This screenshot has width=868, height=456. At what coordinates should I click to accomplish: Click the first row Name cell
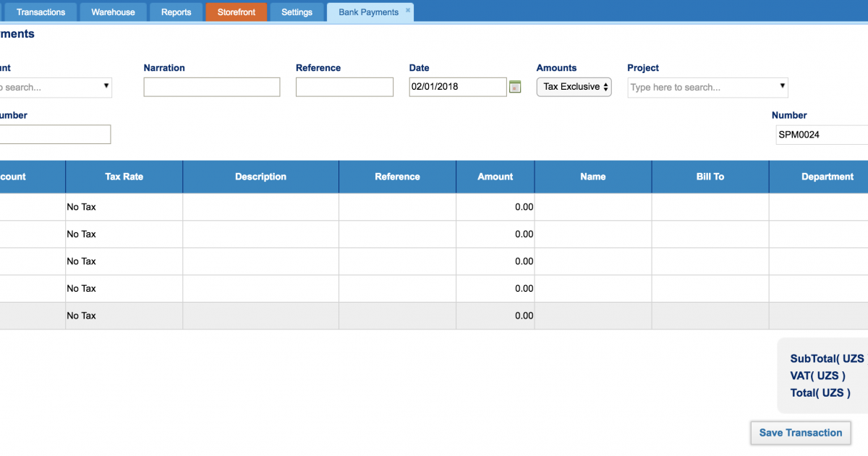coord(593,207)
